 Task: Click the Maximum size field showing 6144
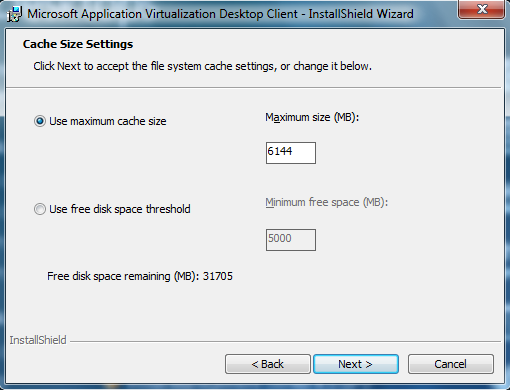tap(291, 153)
